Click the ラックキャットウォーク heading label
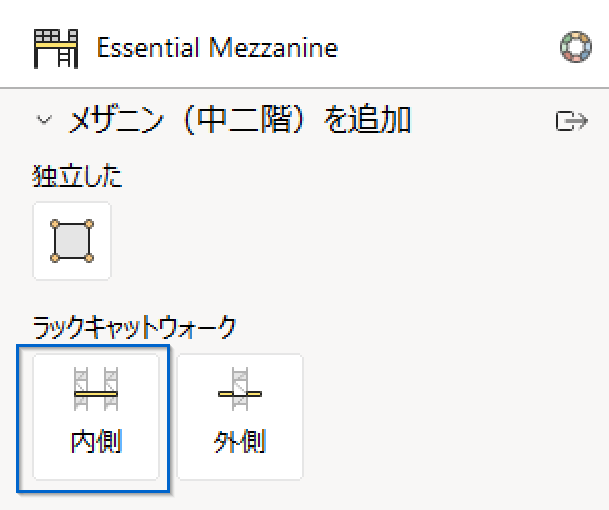This screenshot has height=510, width=609. 134,327
